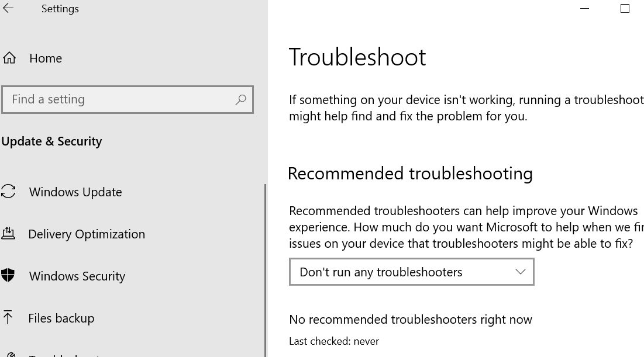Screen dimensions: 644x357
Task: Click the Troubleshoot page heading
Action: (357, 57)
